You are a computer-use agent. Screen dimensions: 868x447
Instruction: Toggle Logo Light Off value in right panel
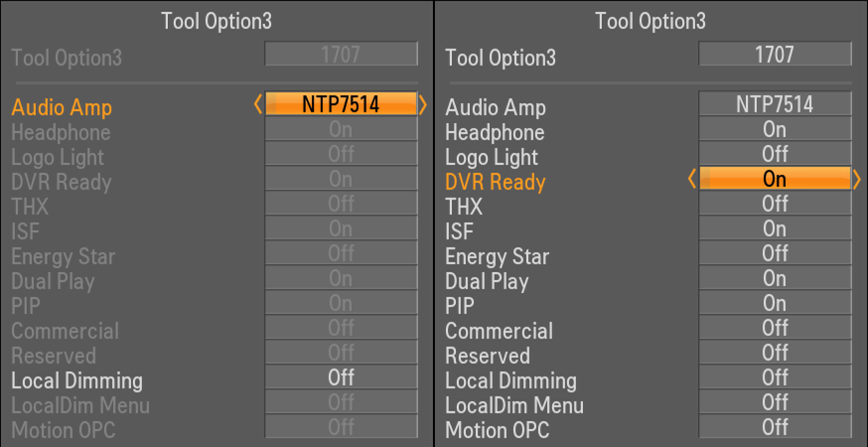(x=775, y=154)
